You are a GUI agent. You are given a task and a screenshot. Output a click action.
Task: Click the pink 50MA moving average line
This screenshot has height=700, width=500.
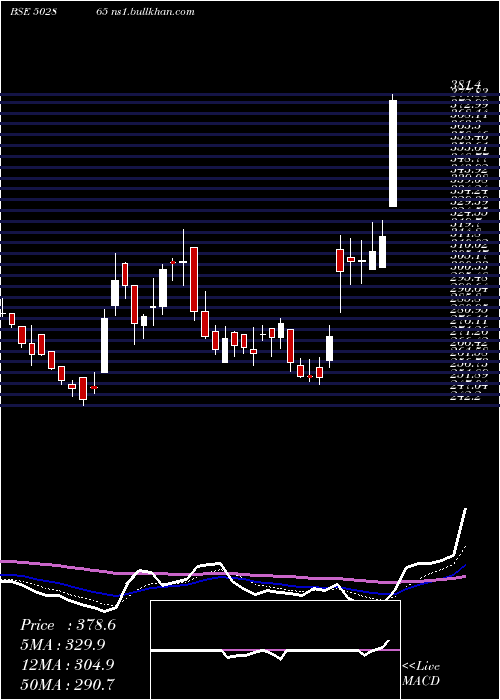pyautogui.click(x=232, y=573)
